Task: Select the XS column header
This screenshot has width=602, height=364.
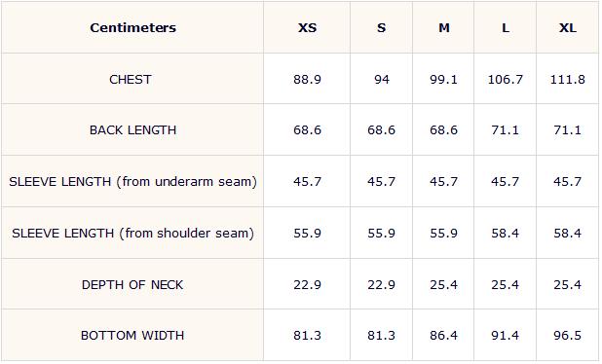Action: pos(307,27)
